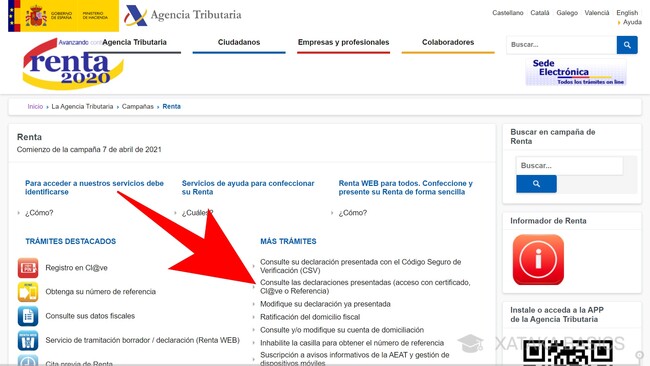Switch language to Galego
This screenshot has width=650, height=366.
567,13
